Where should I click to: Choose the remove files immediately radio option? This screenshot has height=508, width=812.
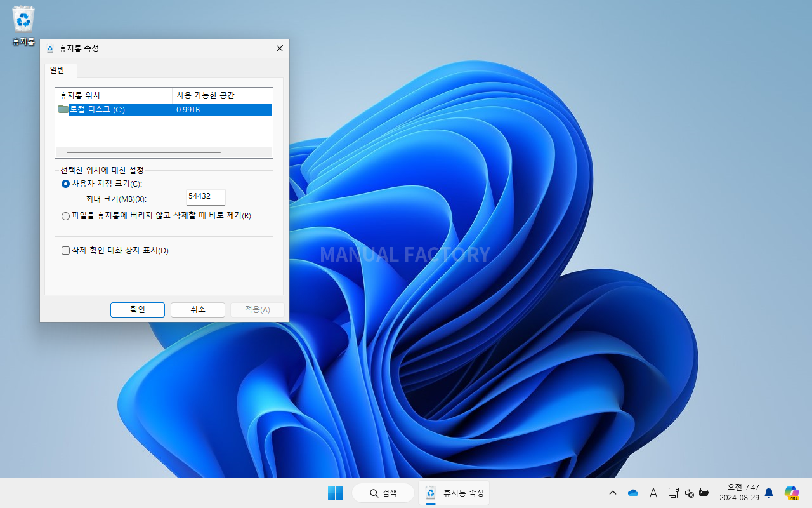pos(65,216)
